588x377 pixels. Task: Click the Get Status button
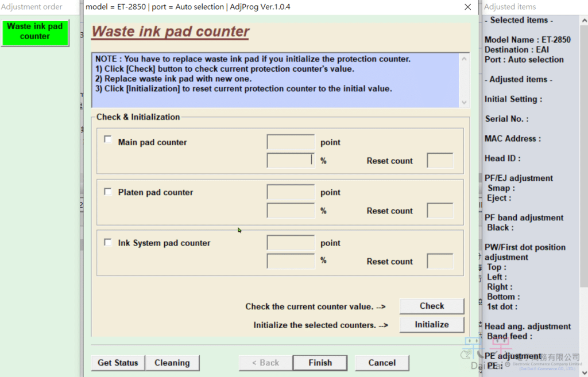coord(118,363)
